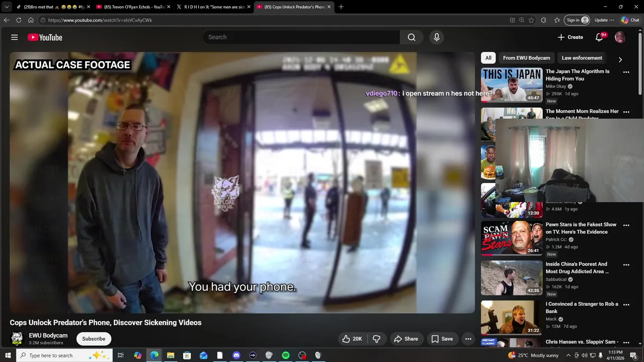Open the weather widget 25°C Mostly sunny

[x=534, y=355]
